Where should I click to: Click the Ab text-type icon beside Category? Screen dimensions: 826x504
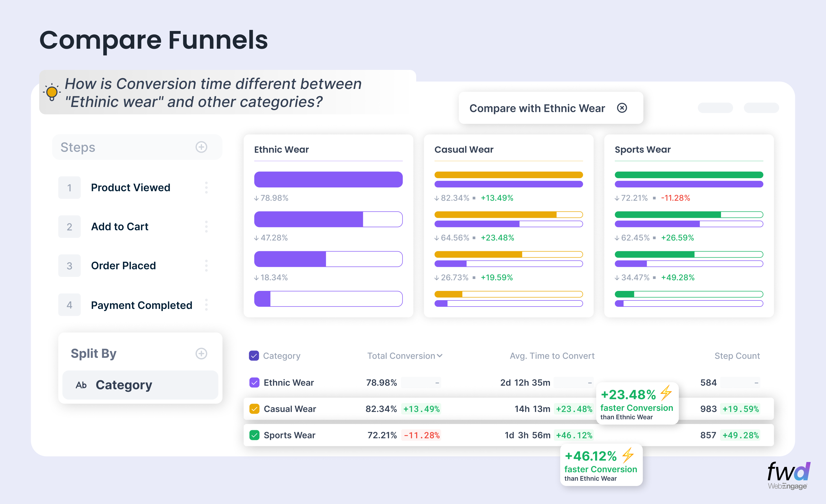81,385
